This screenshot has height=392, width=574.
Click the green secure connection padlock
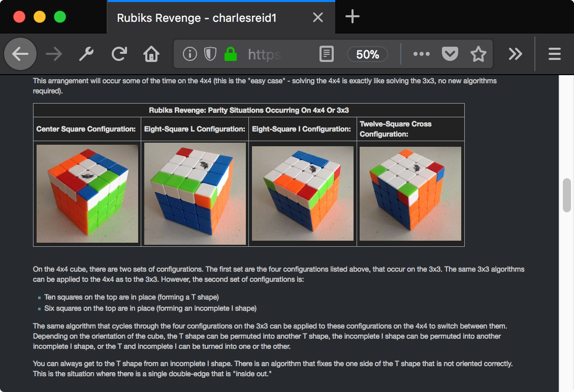pyautogui.click(x=230, y=54)
